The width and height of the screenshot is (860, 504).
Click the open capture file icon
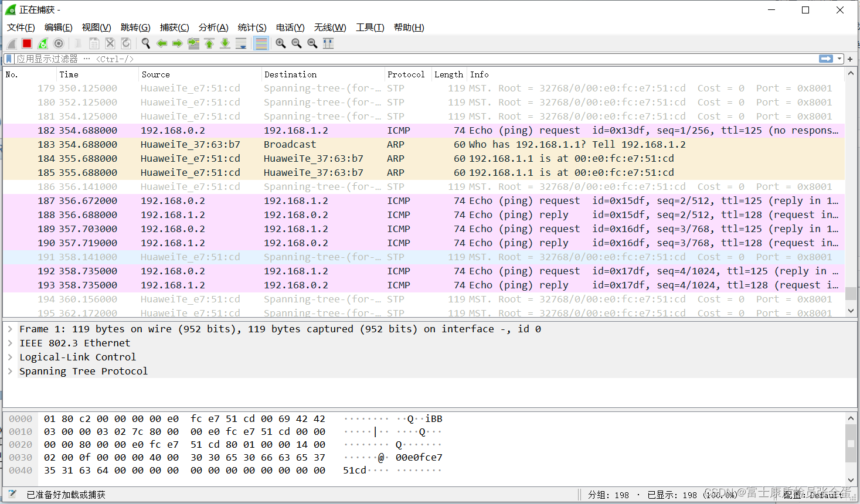pos(78,43)
